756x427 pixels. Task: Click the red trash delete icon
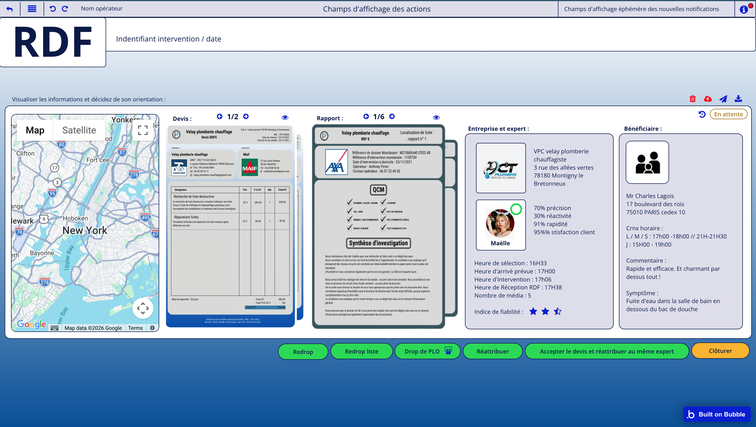click(692, 98)
